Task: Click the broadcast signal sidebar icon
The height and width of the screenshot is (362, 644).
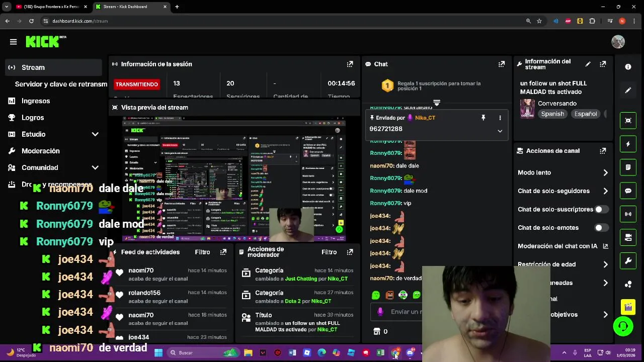Action: [x=628, y=214]
